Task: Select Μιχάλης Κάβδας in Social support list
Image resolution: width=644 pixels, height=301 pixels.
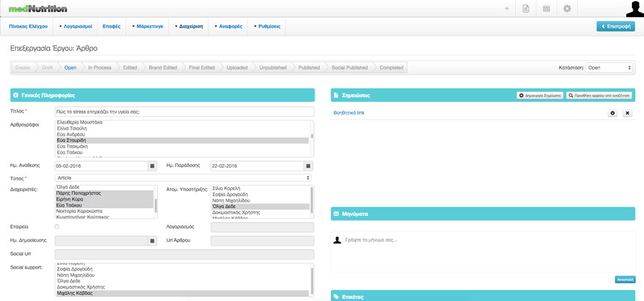Action: click(x=183, y=294)
